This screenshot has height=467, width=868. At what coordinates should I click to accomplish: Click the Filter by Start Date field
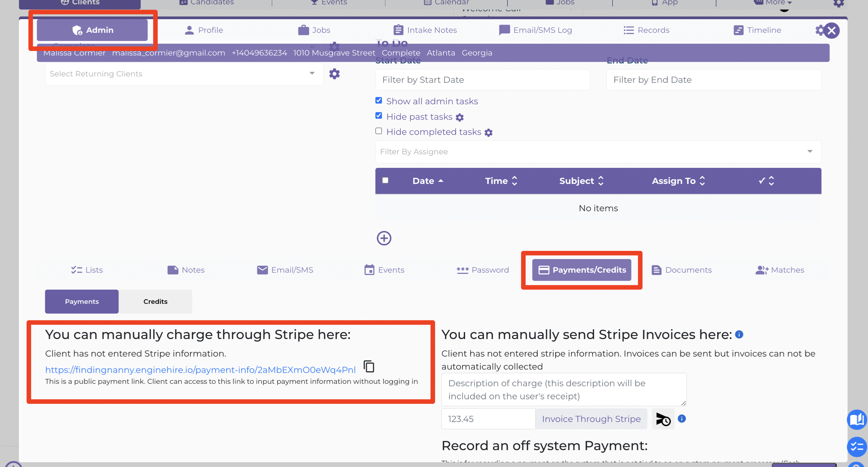(x=482, y=80)
